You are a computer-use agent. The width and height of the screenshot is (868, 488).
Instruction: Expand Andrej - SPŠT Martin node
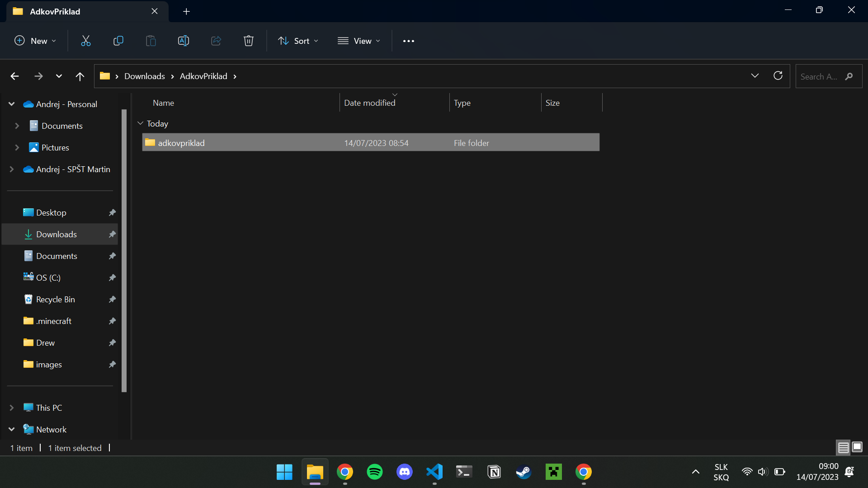12,169
